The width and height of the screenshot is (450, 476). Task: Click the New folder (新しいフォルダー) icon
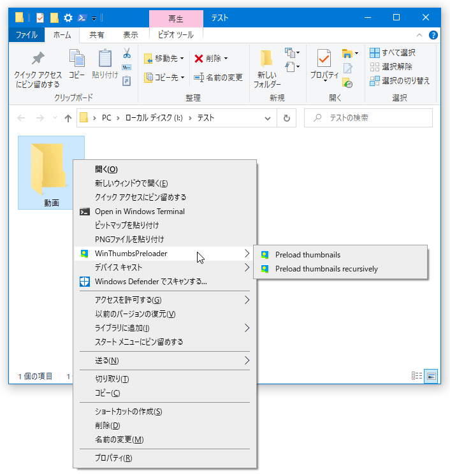coord(266,59)
